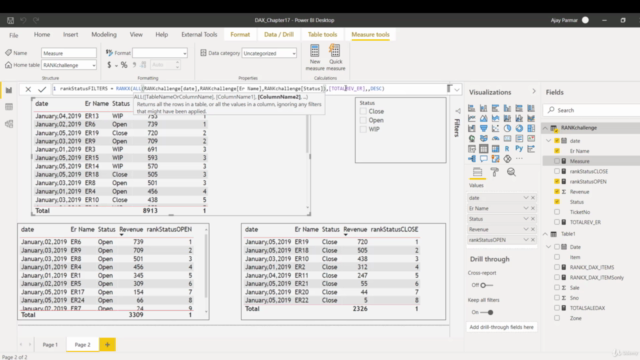The height and width of the screenshot is (360, 640).
Task: Open the Modeling ribbon tab
Action: (x=104, y=35)
